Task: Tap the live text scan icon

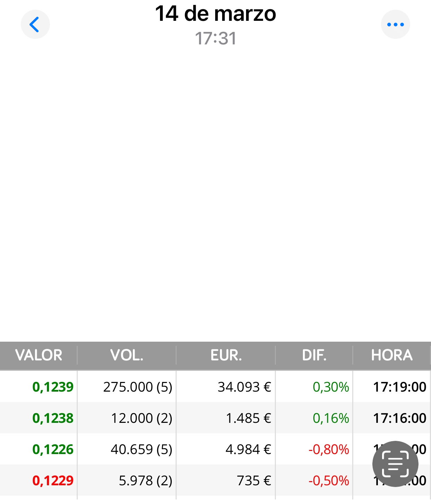Action: click(x=395, y=464)
